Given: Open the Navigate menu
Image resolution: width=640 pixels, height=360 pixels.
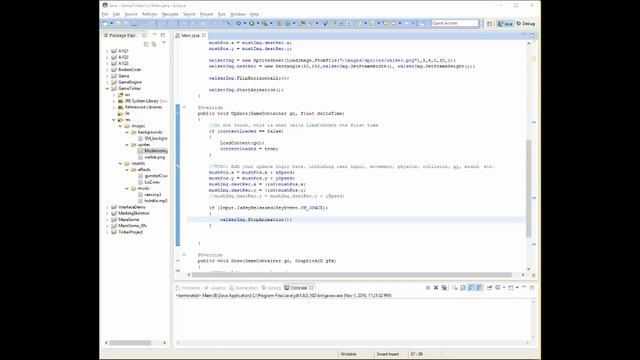Looking at the screenshot, I should coord(170,14).
